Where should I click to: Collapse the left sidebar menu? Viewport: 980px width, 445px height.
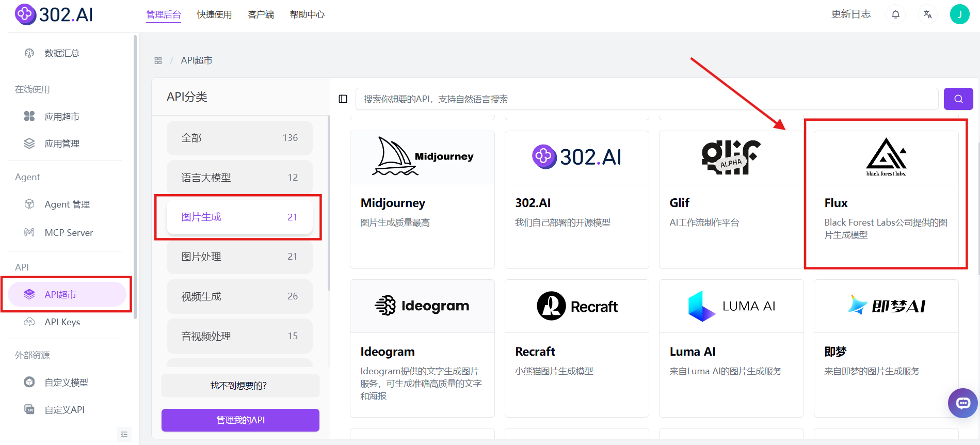click(x=124, y=435)
